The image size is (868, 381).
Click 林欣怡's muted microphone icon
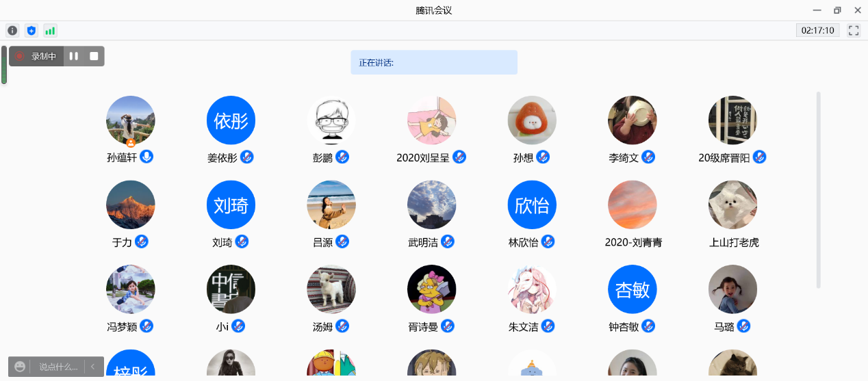pyautogui.click(x=548, y=241)
